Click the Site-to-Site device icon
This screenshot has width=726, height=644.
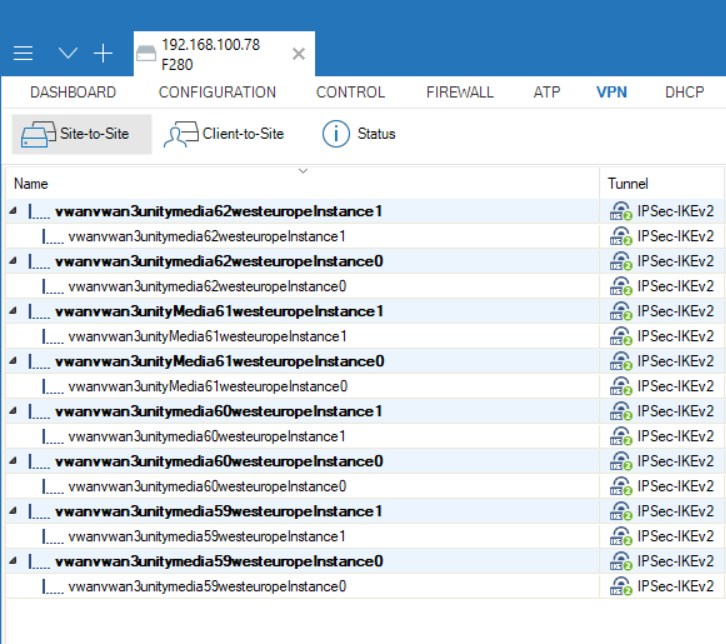pyautogui.click(x=38, y=135)
